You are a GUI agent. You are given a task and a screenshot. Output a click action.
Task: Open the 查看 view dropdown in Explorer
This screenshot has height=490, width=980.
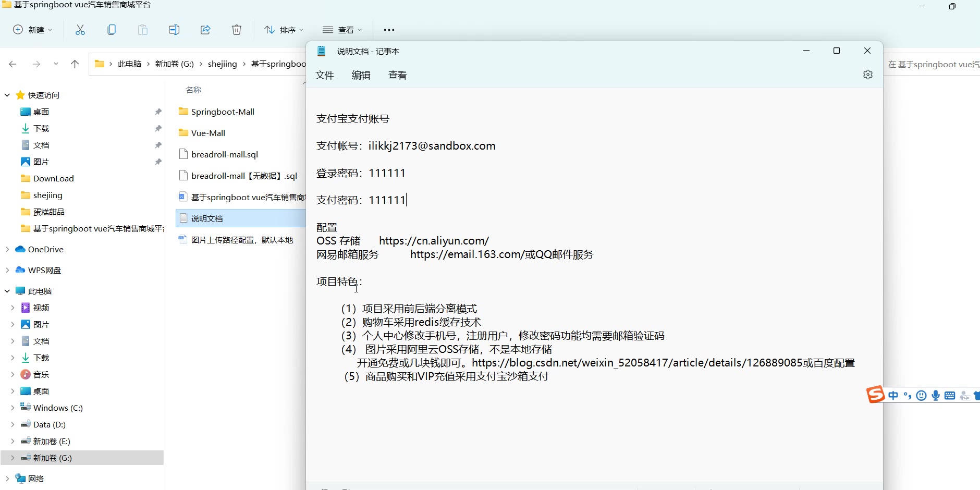pos(342,30)
